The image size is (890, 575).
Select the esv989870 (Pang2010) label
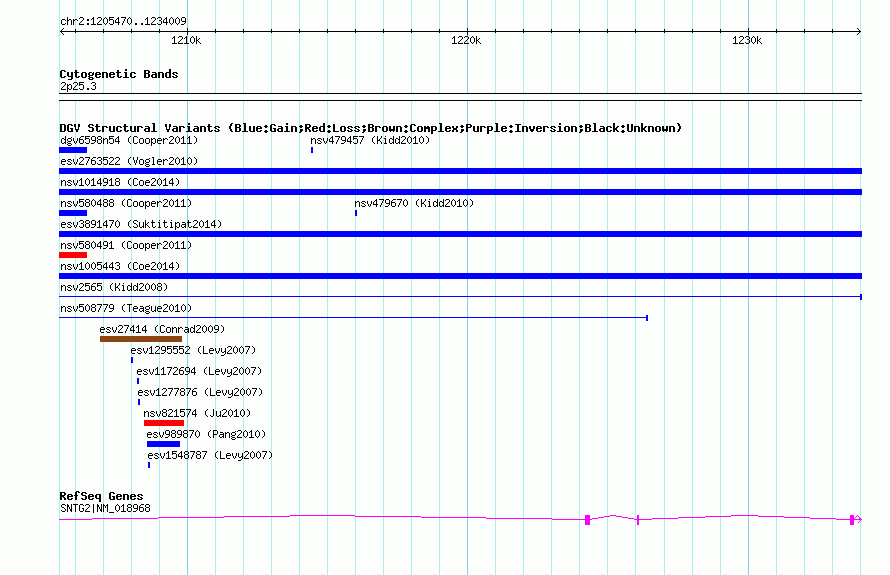coord(206,434)
